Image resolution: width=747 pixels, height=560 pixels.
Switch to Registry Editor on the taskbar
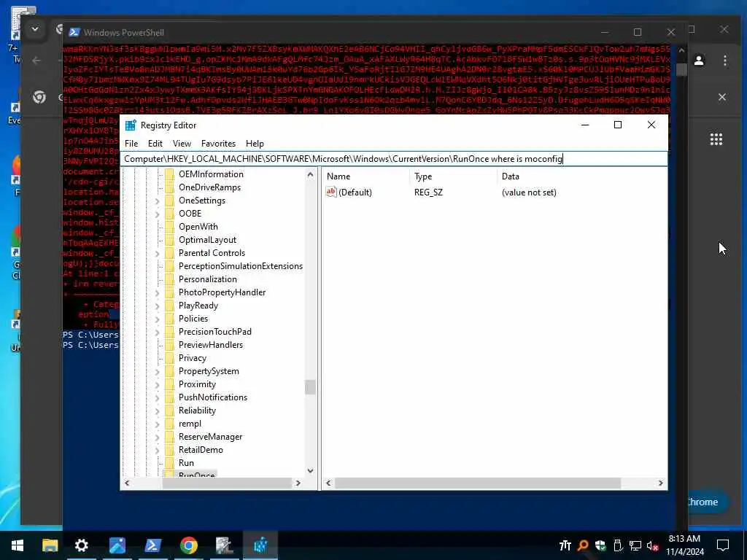[260, 545]
